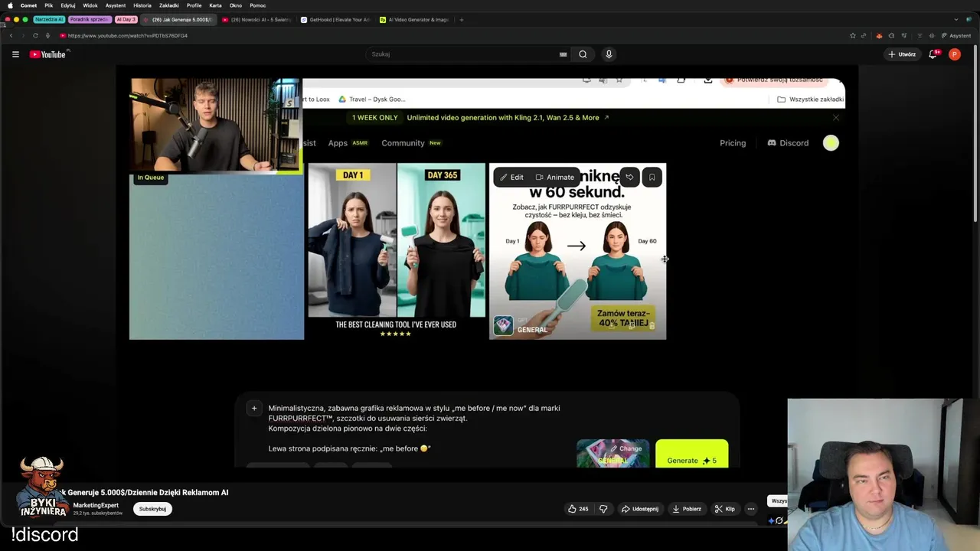This screenshot has height=551, width=980.
Task: Open the Widok menu
Action: click(90, 5)
